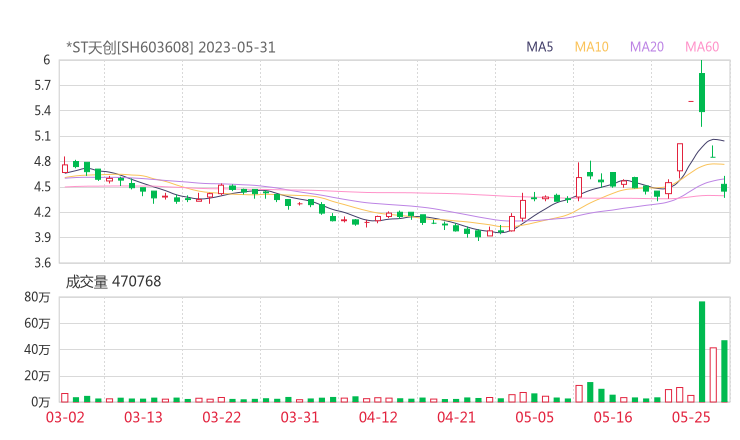This screenshot has width=740, height=440.
Task: Click the 04-12 date axis label
Action: pos(378,417)
